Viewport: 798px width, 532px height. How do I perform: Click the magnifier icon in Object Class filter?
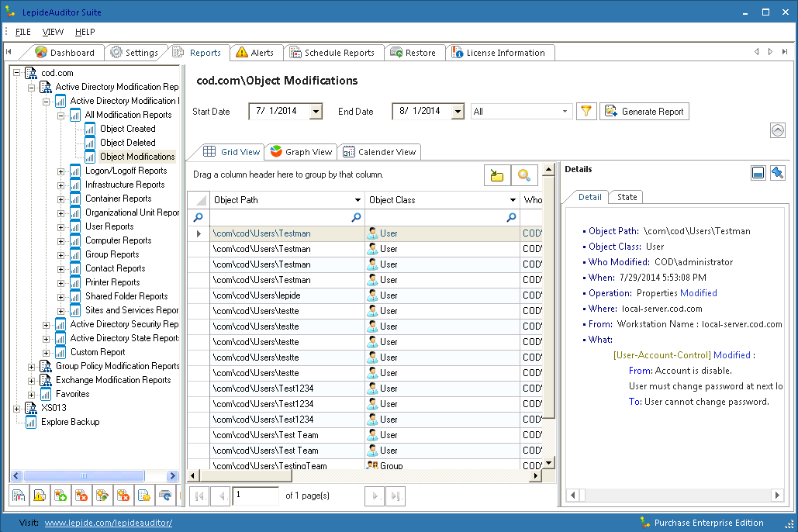coord(512,217)
